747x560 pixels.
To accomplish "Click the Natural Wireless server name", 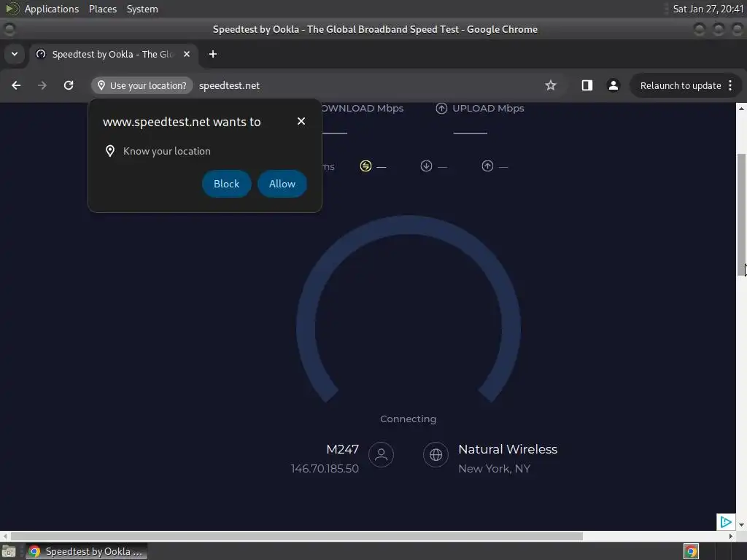I will 508,449.
